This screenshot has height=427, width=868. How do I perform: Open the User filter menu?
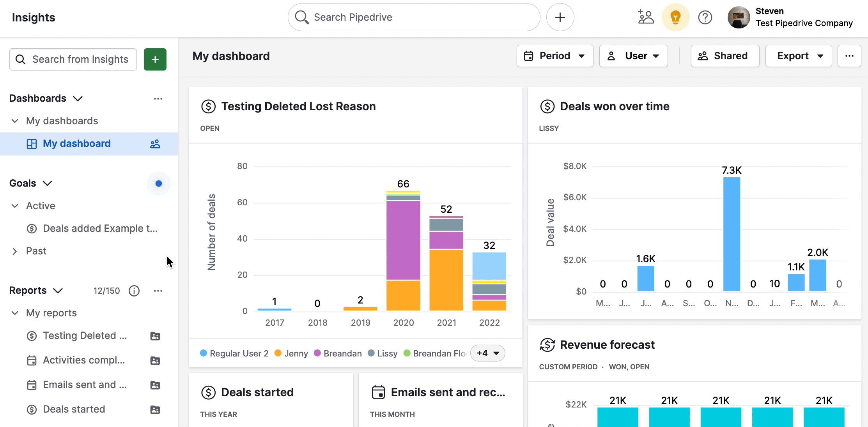click(x=633, y=56)
